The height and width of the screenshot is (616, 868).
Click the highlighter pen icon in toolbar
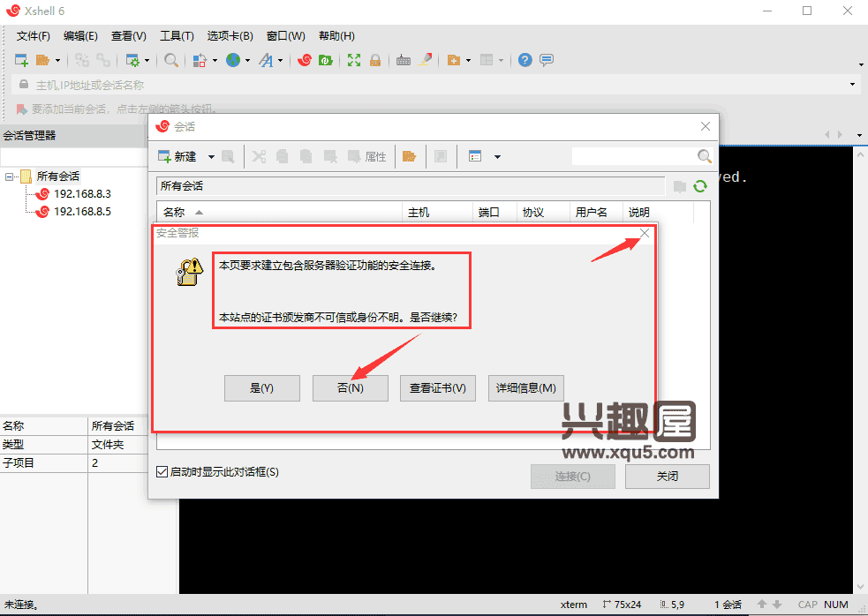[425, 60]
